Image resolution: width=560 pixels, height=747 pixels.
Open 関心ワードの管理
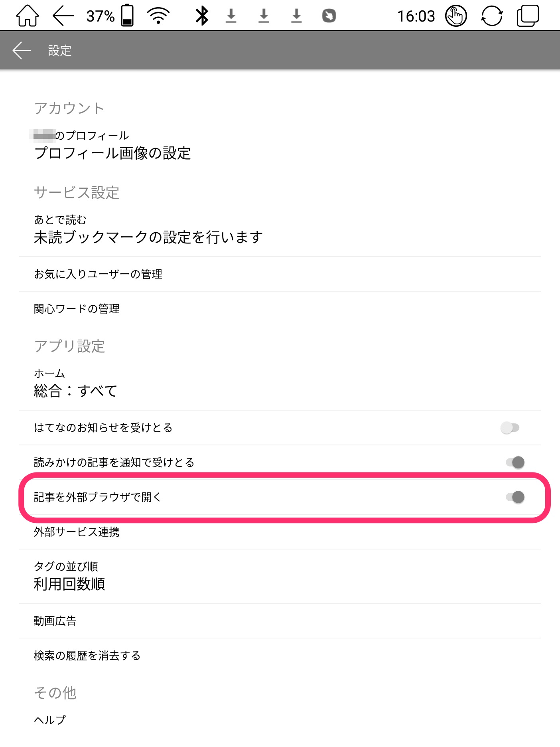(280, 309)
